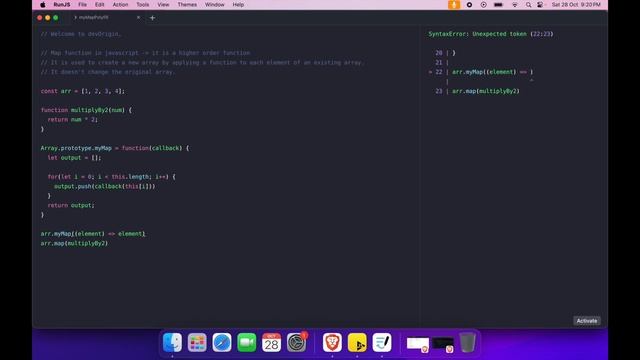Image resolution: width=640 pixels, height=360 pixels.
Task: Open the Action menu
Action: (x=120, y=5)
